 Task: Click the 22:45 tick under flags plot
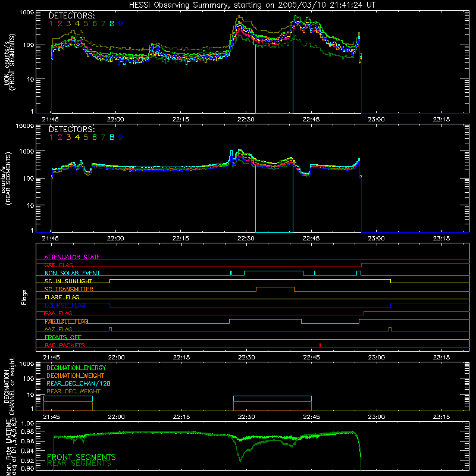tap(311, 358)
